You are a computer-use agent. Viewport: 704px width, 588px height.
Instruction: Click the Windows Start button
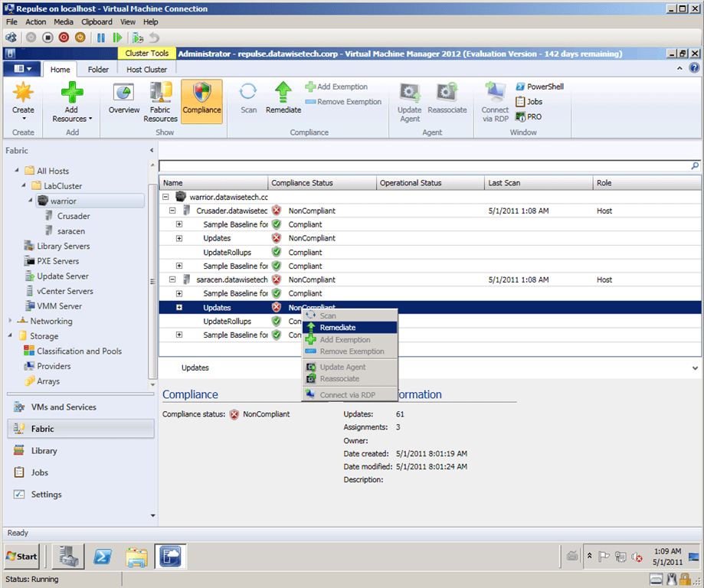pos(21,557)
